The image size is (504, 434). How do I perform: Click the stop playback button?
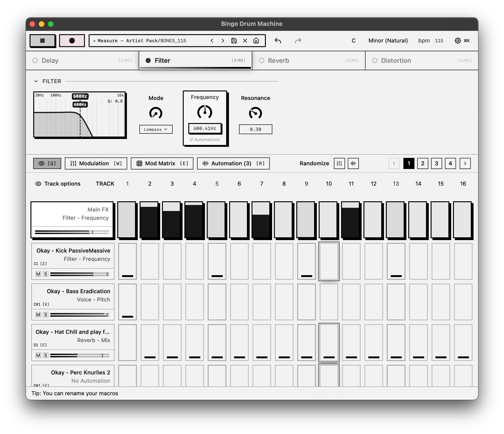coord(42,41)
